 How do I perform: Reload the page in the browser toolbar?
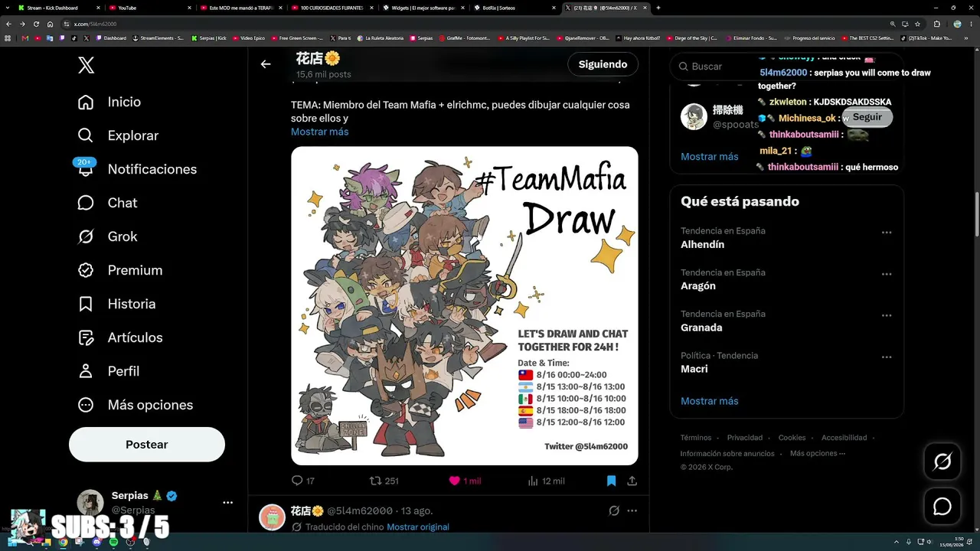[36, 24]
